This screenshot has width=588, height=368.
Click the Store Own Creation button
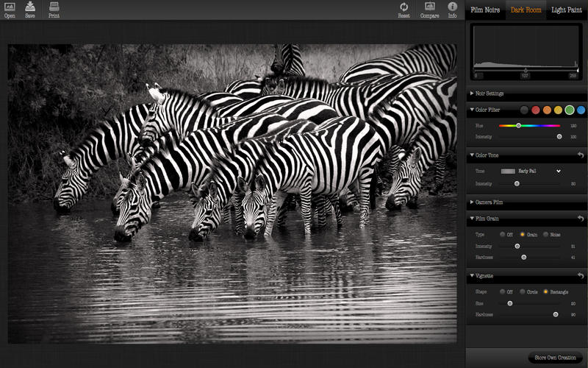point(555,358)
